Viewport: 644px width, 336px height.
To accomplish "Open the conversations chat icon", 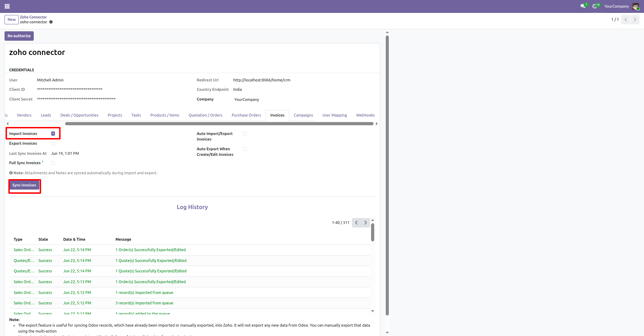I will coord(583,6).
